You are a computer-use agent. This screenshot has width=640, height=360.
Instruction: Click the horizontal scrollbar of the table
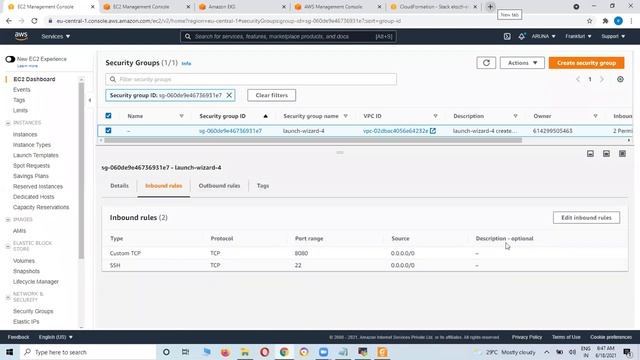[x=313, y=140]
